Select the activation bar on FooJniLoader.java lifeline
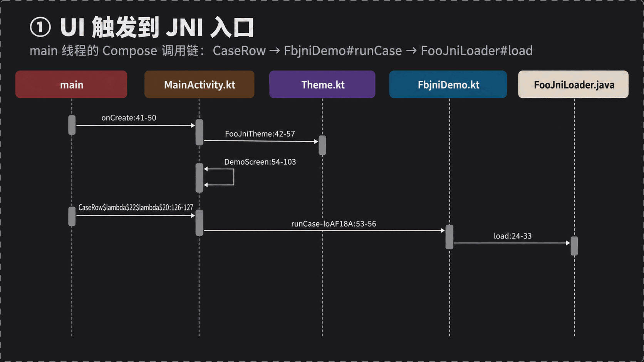The height and width of the screenshot is (362, 644). tap(574, 246)
